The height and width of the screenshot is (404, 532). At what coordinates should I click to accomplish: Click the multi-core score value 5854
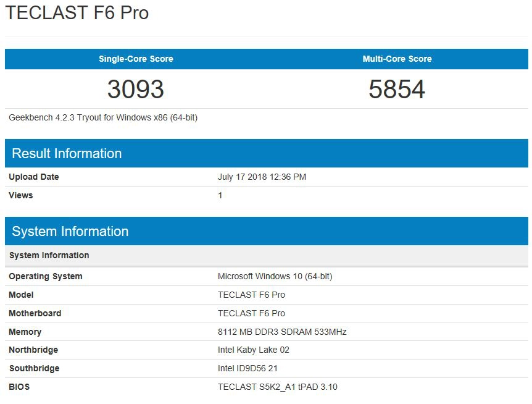click(397, 89)
